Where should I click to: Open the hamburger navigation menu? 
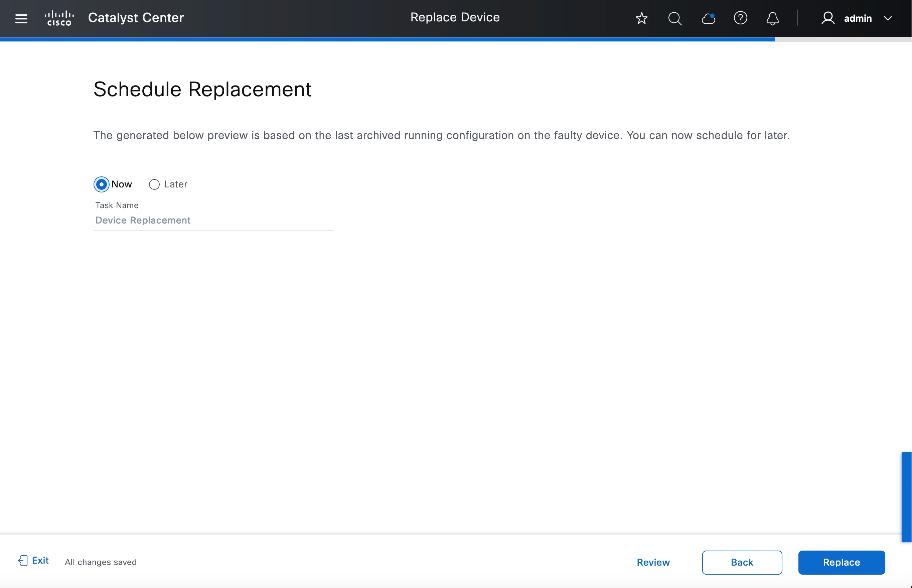click(x=21, y=18)
